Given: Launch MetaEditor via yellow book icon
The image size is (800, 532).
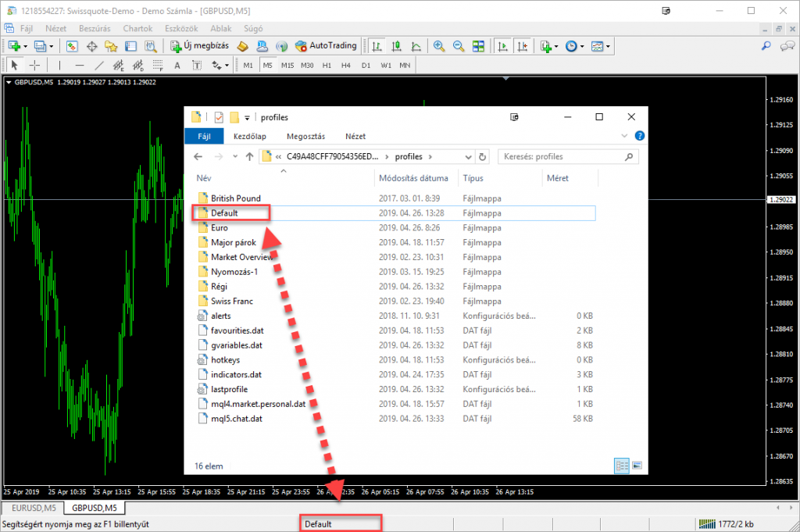Looking at the screenshot, I should coord(243,46).
